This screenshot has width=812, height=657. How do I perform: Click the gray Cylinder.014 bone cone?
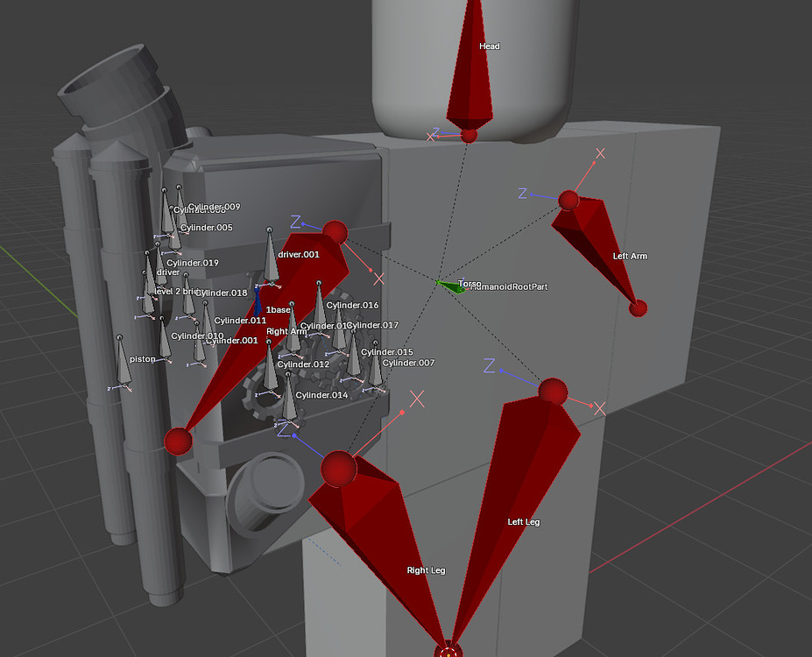coord(289,399)
